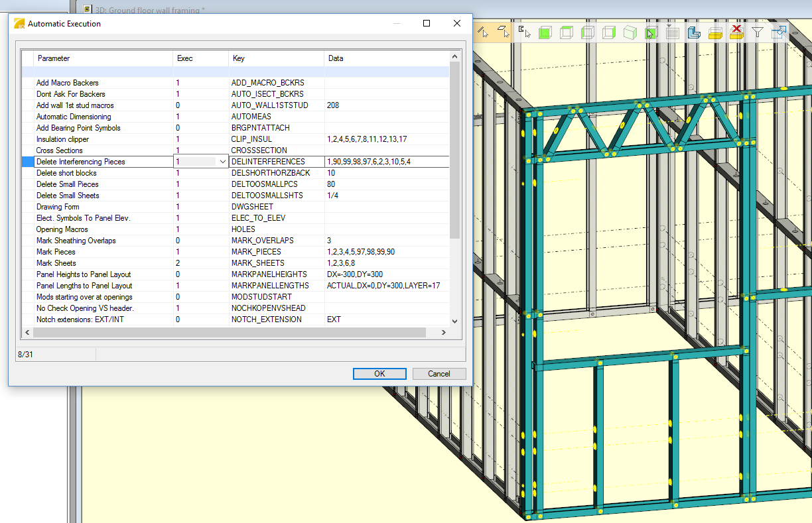Click the vertical scrollbar thumb in list
Image resolution: width=812 pixels, height=523 pixels.
[x=454, y=149]
